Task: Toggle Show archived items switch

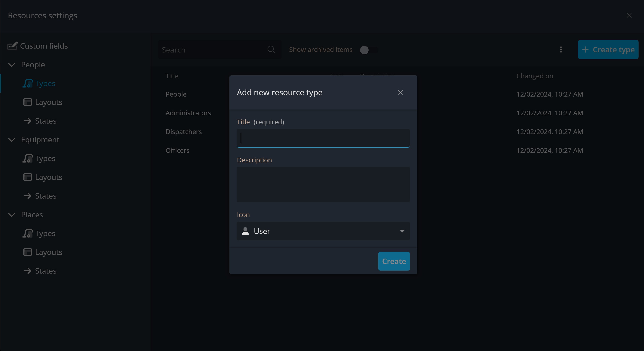Action: 369,50
